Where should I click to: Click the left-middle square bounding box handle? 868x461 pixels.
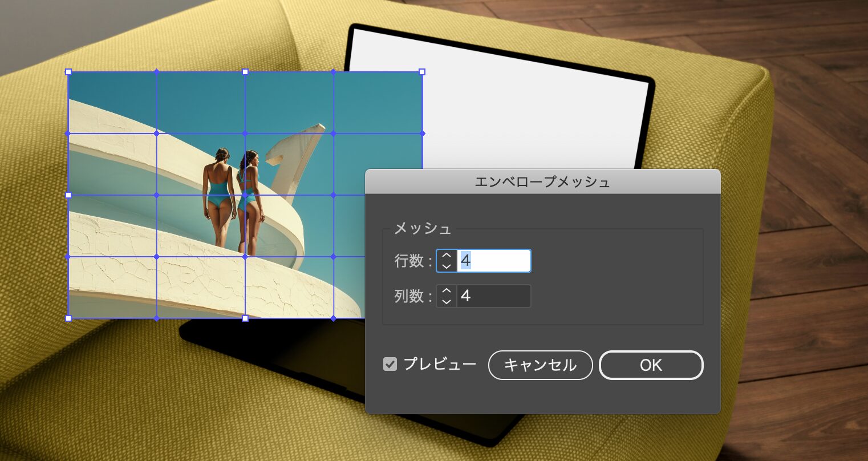coord(68,195)
